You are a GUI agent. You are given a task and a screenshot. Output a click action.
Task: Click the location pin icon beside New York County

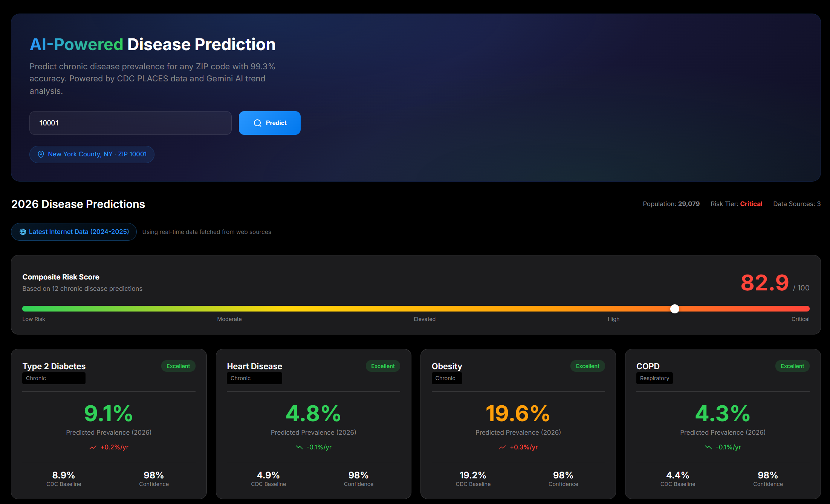pyautogui.click(x=41, y=154)
